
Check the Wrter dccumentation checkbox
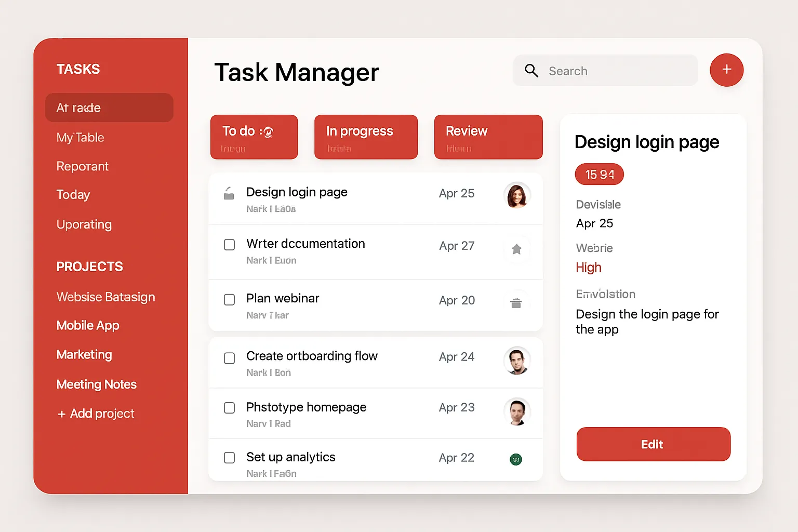(x=229, y=245)
